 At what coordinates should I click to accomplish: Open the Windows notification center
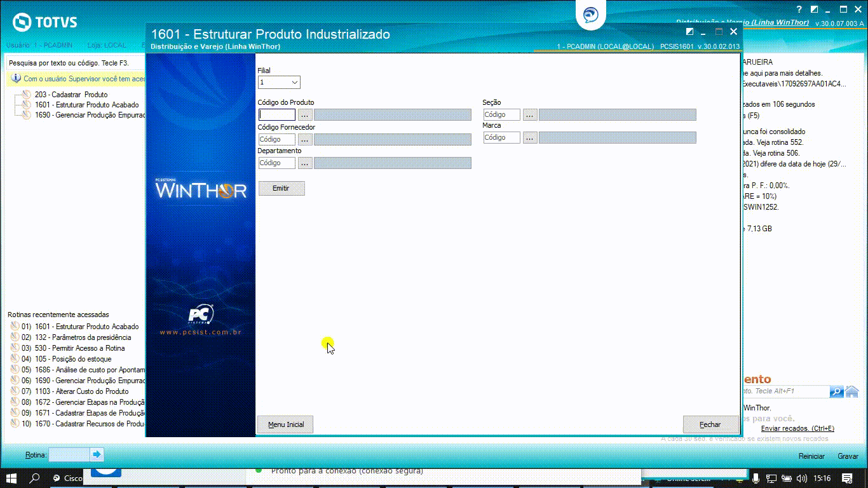coord(847,478)
